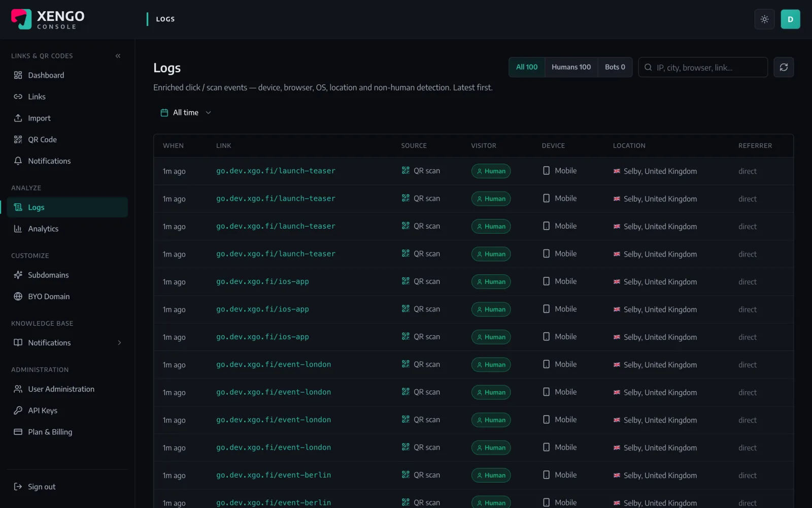The image size is (812, 508).
Task: Select the Bots 0 filter
Action: pos(615,67)
